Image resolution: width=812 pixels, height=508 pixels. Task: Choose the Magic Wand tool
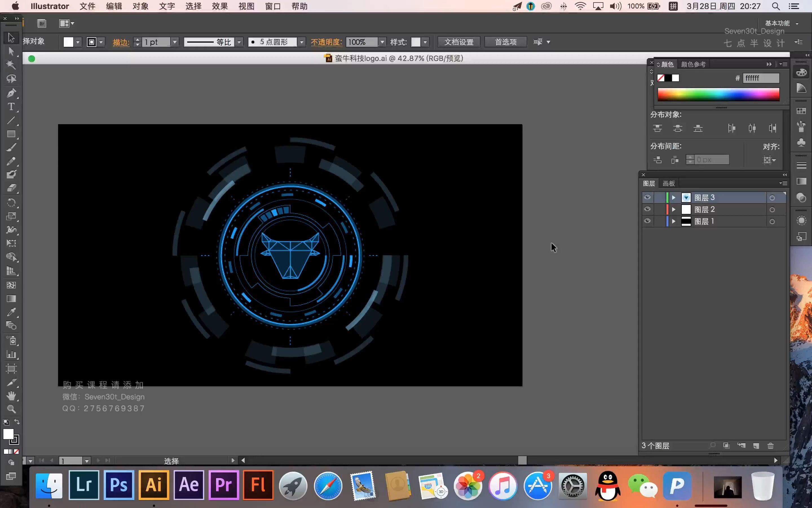click(x=11, y=65)
